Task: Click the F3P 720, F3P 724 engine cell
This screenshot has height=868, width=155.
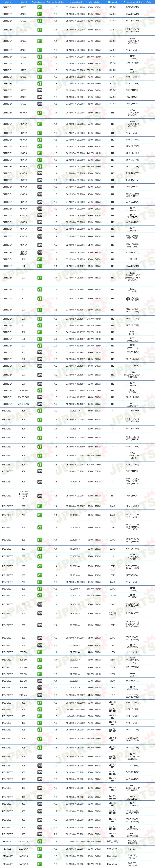Action: coord(132,856)
